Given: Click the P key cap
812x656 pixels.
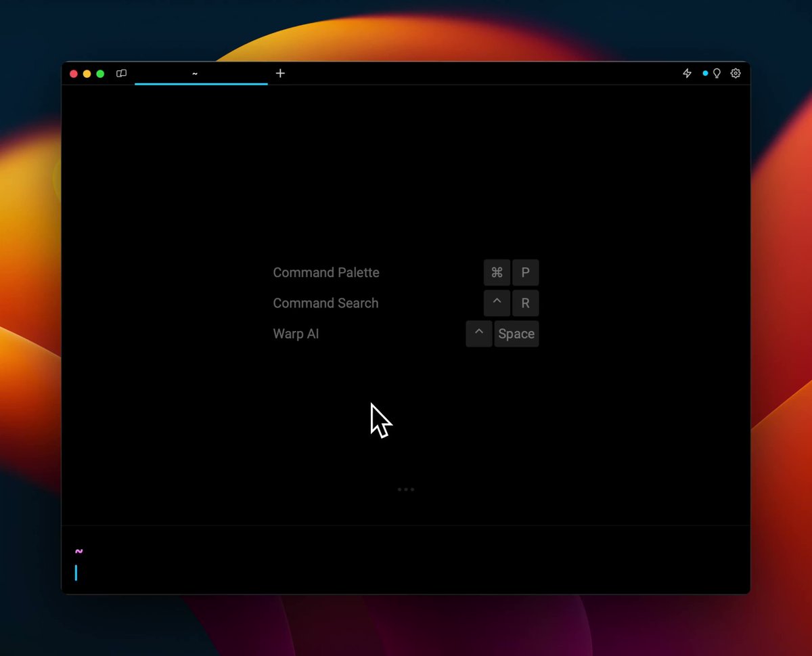Looking at the screenshot, I should click(526, 272).
